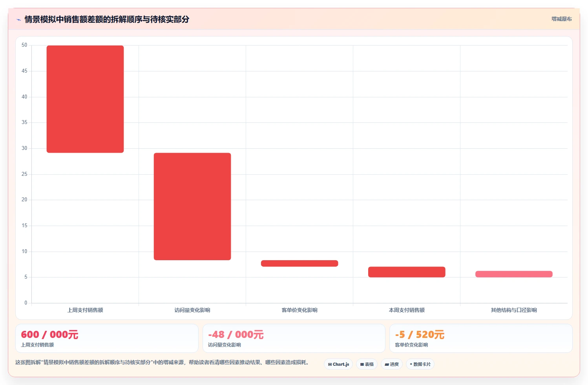
Task: Click the -48 / 000元 stat card value
Action: [x=236, y=334]
